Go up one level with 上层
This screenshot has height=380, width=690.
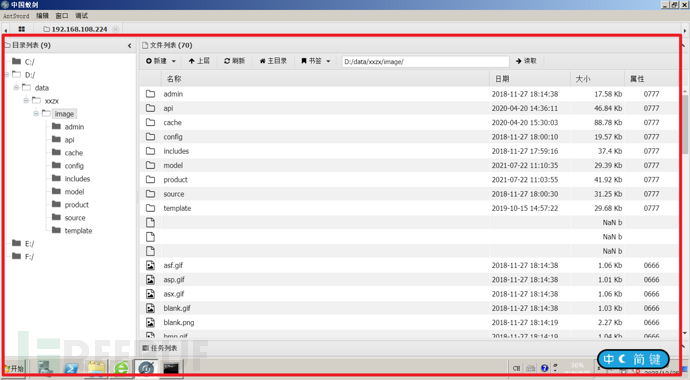coord(199,61)
